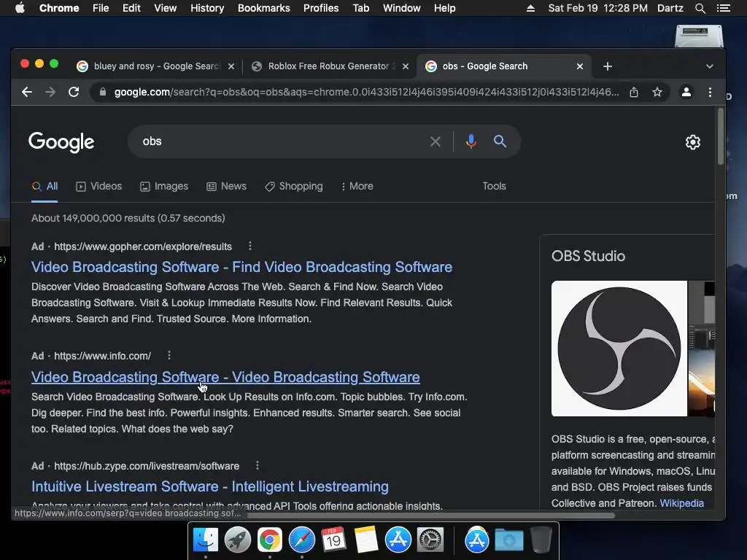Open Finder from the Dock
This screenshot has width=747, height=560.
[205, 540]
